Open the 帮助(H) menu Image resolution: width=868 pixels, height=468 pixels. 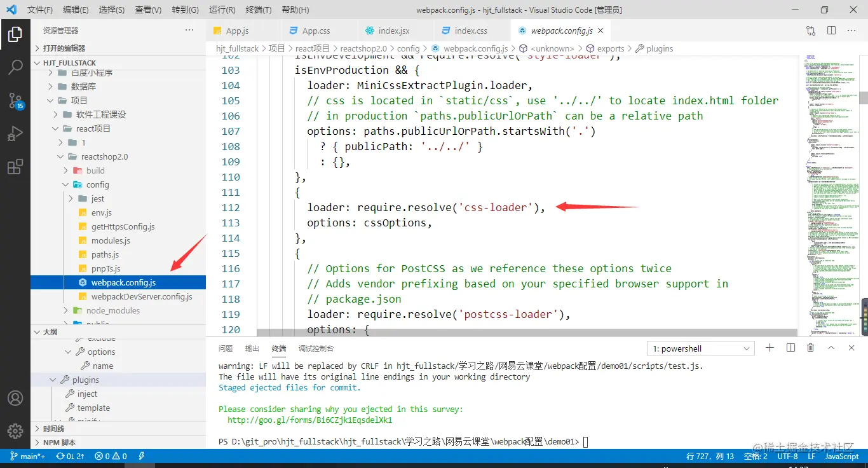coord(295,10)
